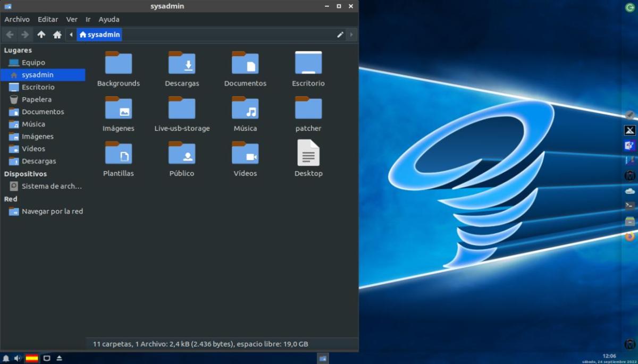
Task: Open the terminal from the dock
Action: click(629, 206)
